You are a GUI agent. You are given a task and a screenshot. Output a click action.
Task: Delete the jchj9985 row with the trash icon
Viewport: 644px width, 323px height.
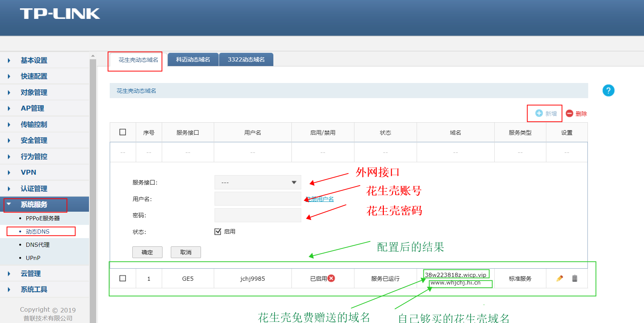[x=575, y=278]
